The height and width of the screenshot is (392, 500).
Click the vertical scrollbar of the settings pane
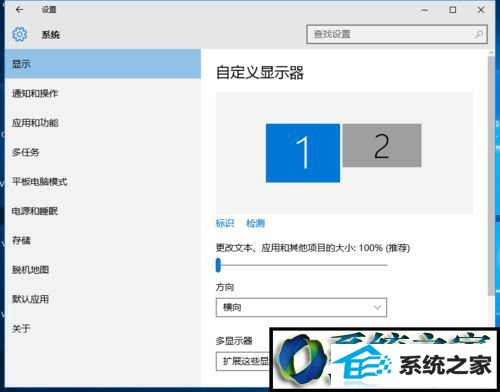pos(491,175)
